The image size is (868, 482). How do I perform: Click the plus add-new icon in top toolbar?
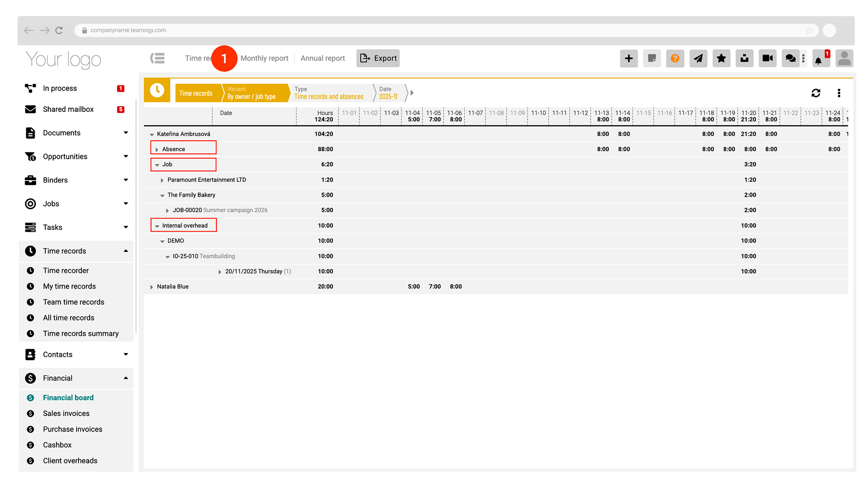(629, 58)
